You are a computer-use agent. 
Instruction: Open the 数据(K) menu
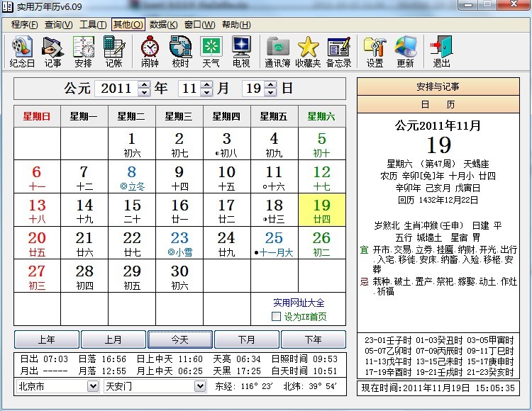pos(163,24)
